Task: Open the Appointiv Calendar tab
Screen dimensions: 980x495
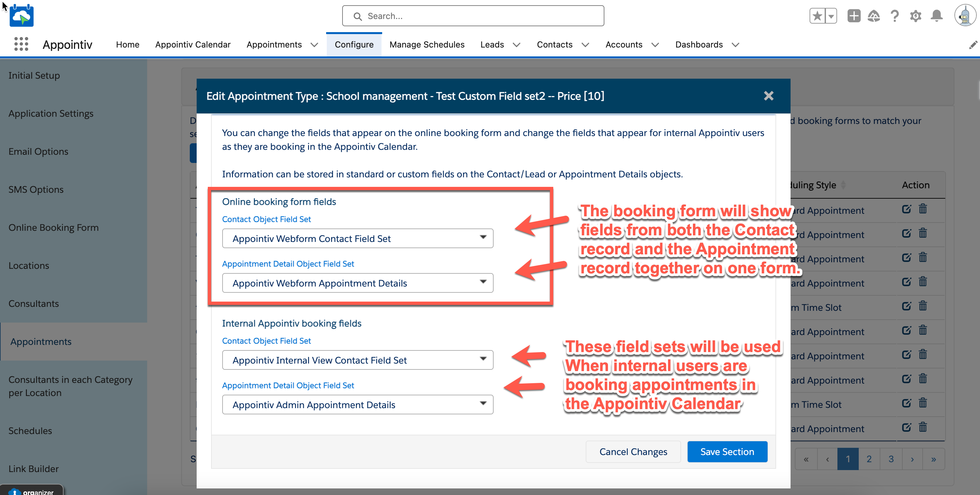Action: [193, 45]
